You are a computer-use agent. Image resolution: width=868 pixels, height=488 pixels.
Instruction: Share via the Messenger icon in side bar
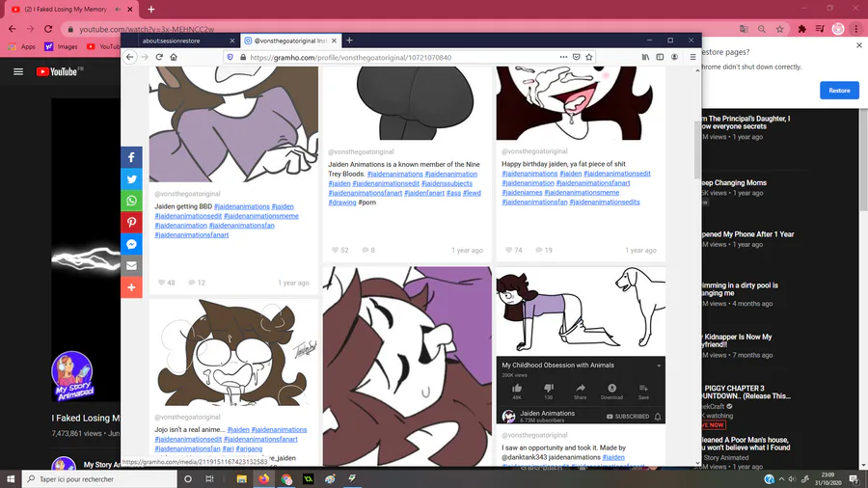(x=131, y=244)
